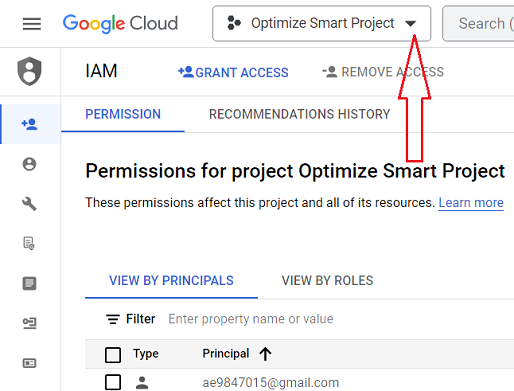
Task: Sort by the Principal column arrow
Action: click(x=265, y=354)
